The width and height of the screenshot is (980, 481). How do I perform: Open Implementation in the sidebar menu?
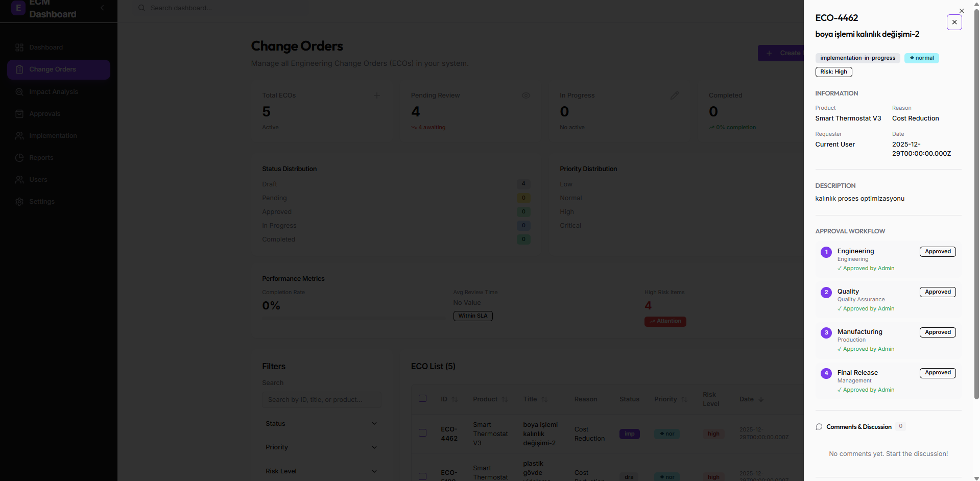coord(53,136)
